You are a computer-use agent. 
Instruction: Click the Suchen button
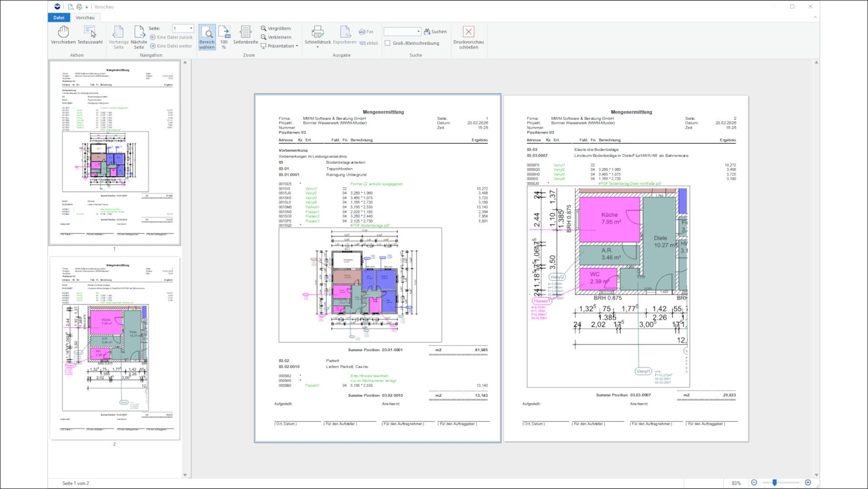click(435, 32)
